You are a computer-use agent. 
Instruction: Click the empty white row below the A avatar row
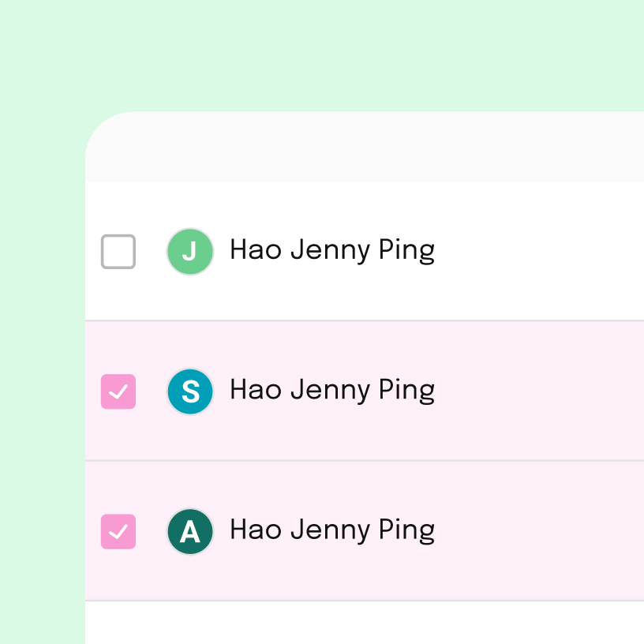[x=363, y=623]
